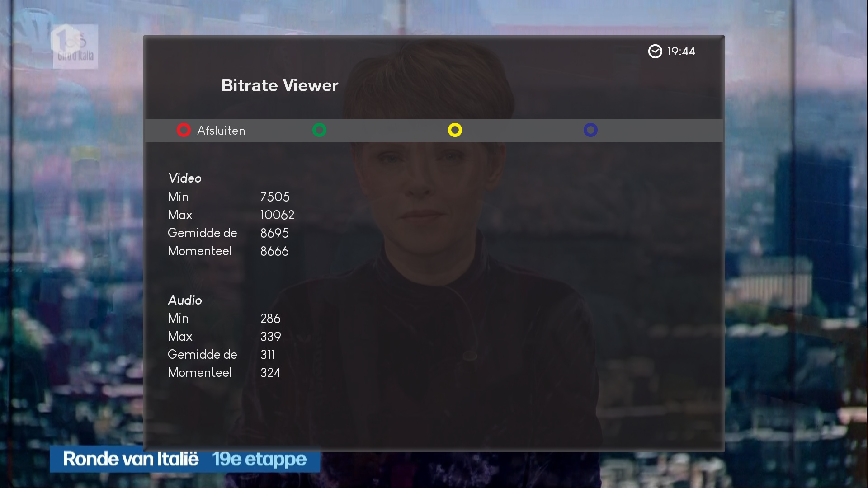Click the video Gemiddelde value 8695
The width and height of the screenshot is (868, 488).
coord(274,233)
